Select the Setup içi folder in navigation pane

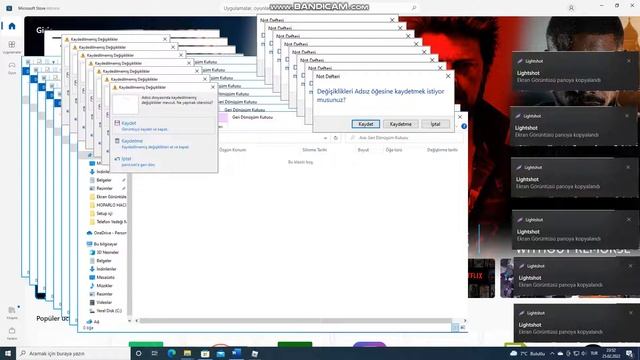(x=101, y=213)
